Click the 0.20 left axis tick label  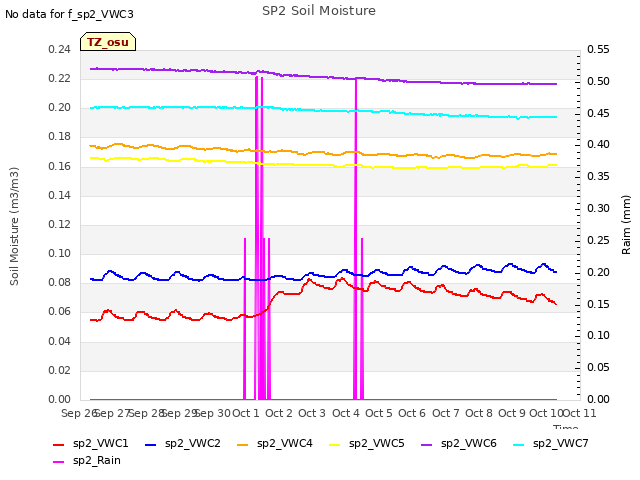tap(60, 107)
